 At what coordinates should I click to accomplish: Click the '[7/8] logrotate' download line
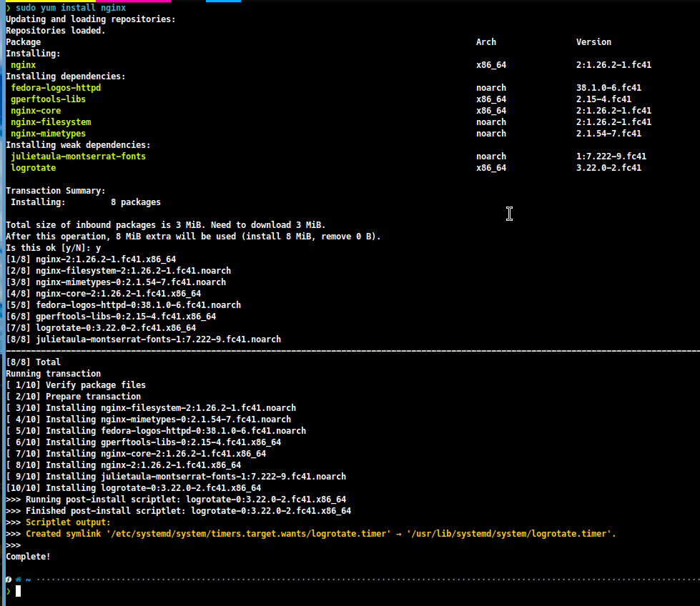coord(101,328)
